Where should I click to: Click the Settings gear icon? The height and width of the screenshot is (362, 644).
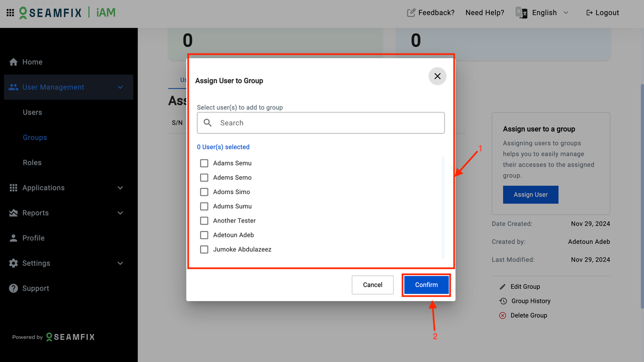pyautogui.click(x=13, y=263)
